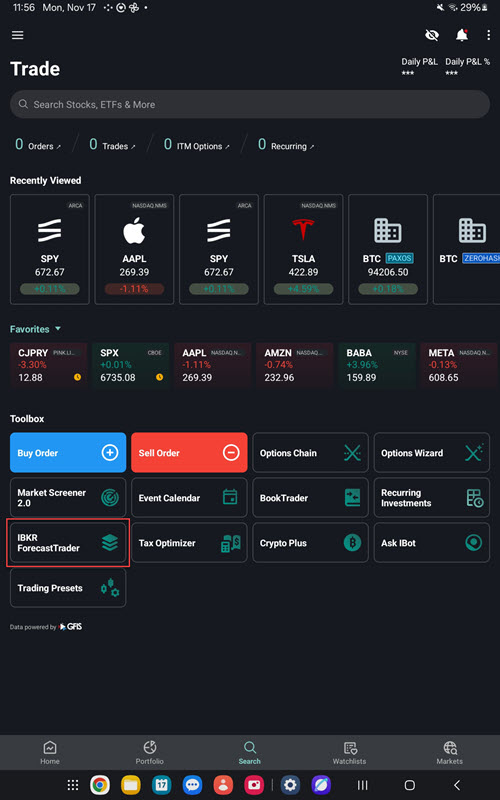Open Ask IBot assistant
This screenshot has height=800, width=500.
[432, 543]
